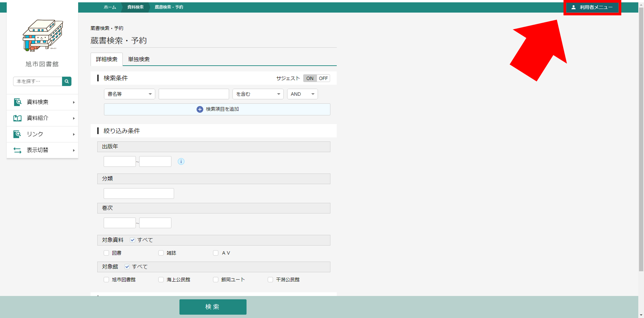The height and width of the screenshot is (318, 644).
Task: Click the 本を探す quick search field
Action: click(38, 81)
